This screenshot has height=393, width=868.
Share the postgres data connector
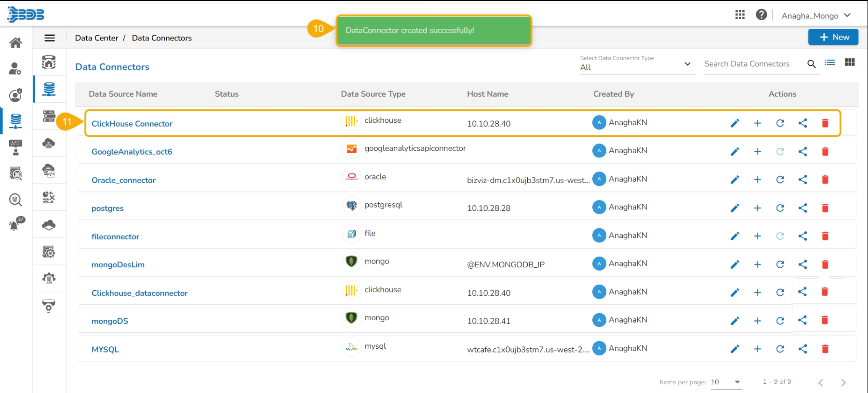tap(802, 208)
